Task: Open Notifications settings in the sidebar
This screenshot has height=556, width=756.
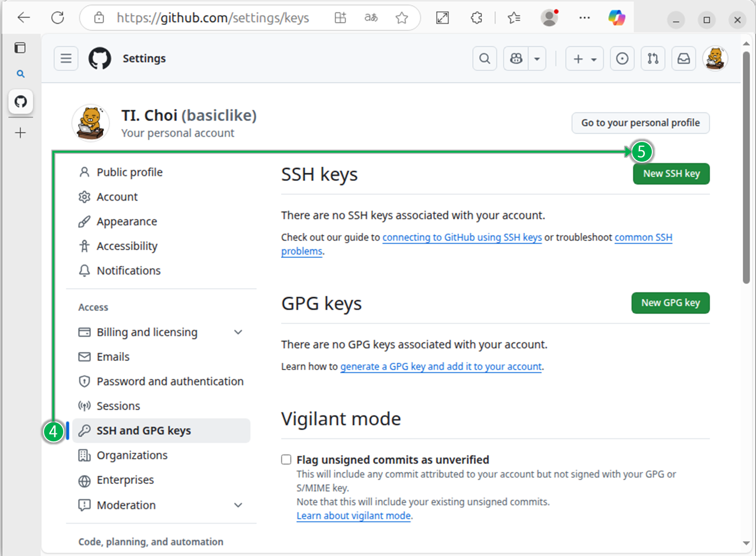Action: (x=161, y=270)
